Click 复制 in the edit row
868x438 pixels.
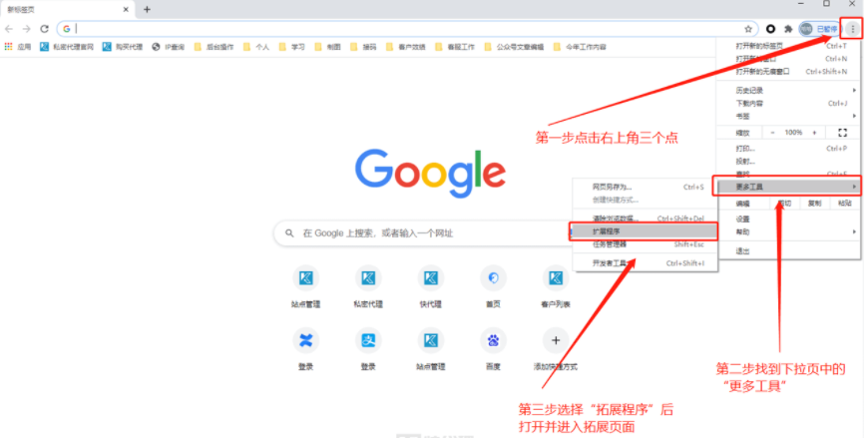(x=814, y=204)
